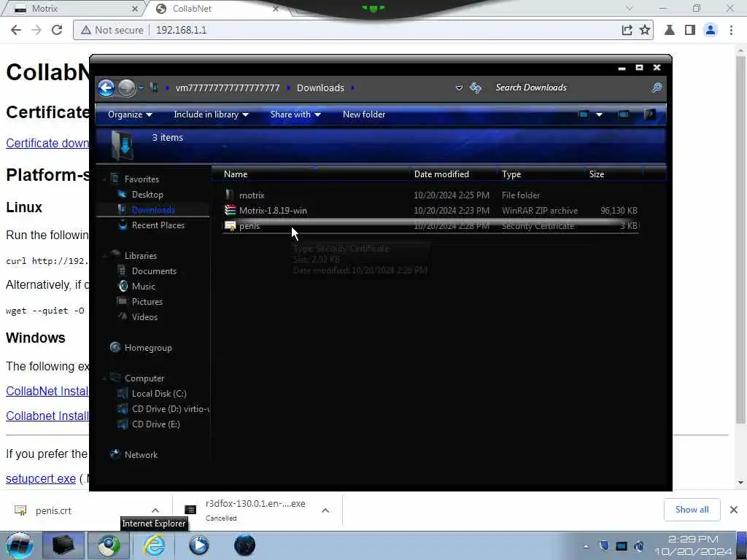Open Documents library
Image resolution: width=747 pixels, height=560 pixels.
[154, 271]
